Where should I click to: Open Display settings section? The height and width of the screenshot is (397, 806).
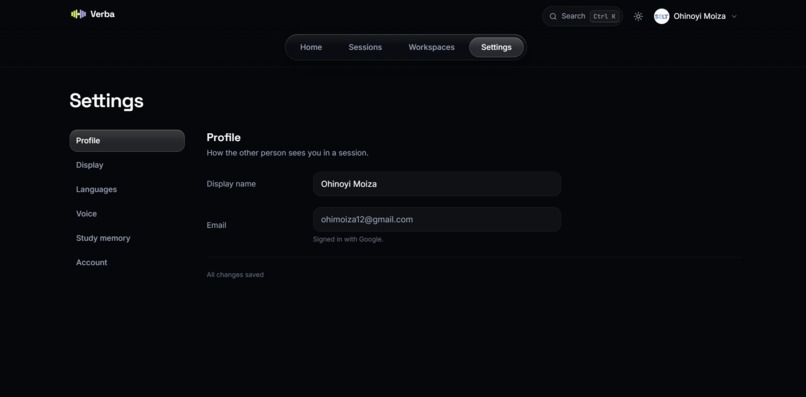click(x=127, y=165)
